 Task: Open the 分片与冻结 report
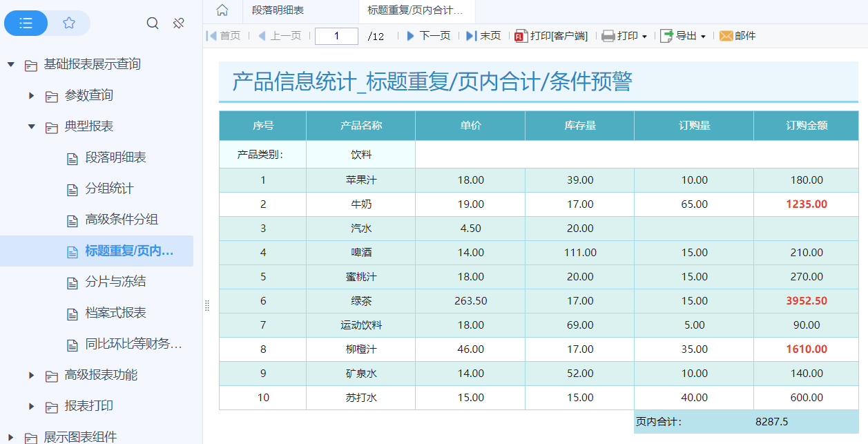(x=115, y=282)
